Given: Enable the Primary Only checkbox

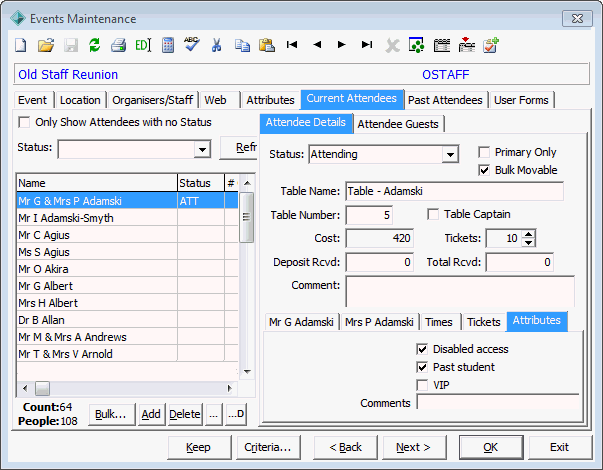Looking at the screenshot, I should (x=484, y=152).
